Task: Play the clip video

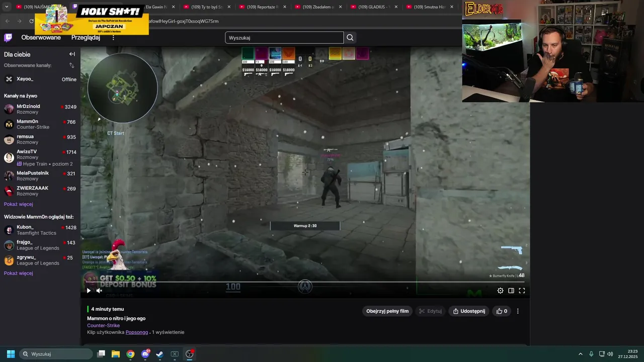Action: tap(89, 291)
